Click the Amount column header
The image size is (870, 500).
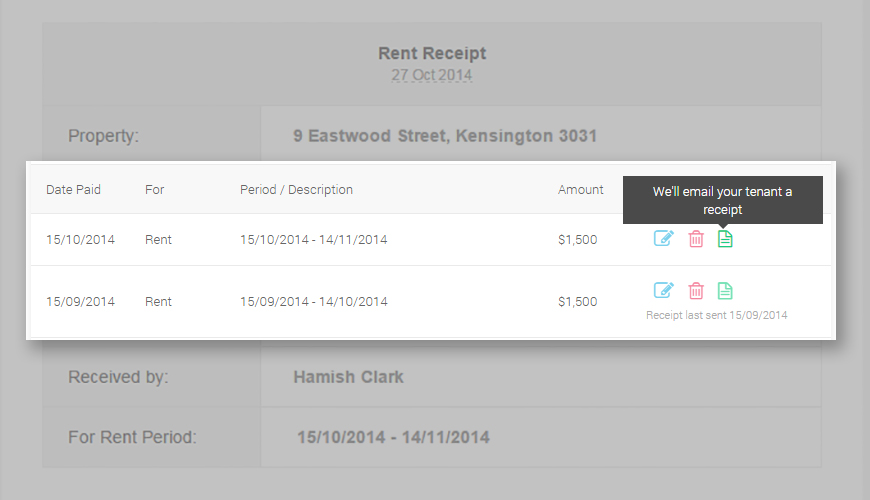tap(581, 190)
